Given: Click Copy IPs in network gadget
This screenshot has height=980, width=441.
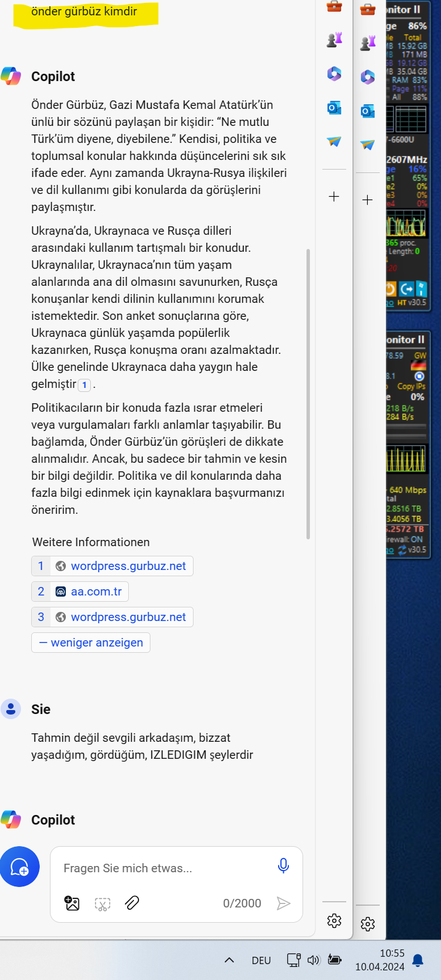Looking at the screenshot, I should 411,386.
